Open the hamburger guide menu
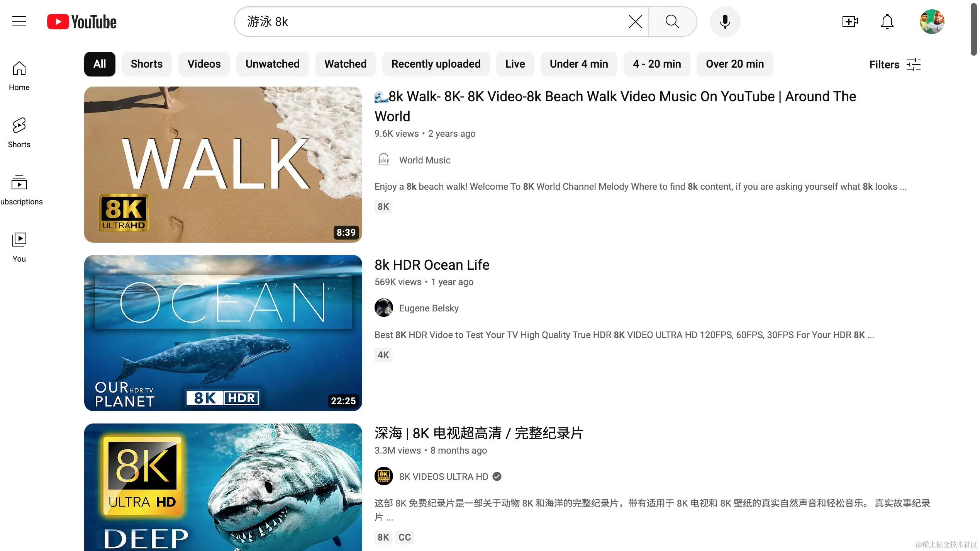This screenshot has height=551, width=980. click(19, 22)
